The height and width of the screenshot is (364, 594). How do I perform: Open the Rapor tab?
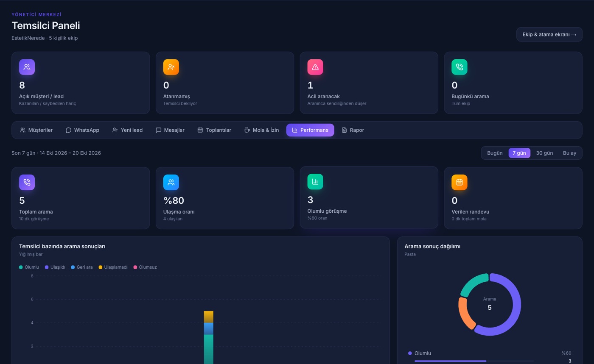click(x=353, y=130)
